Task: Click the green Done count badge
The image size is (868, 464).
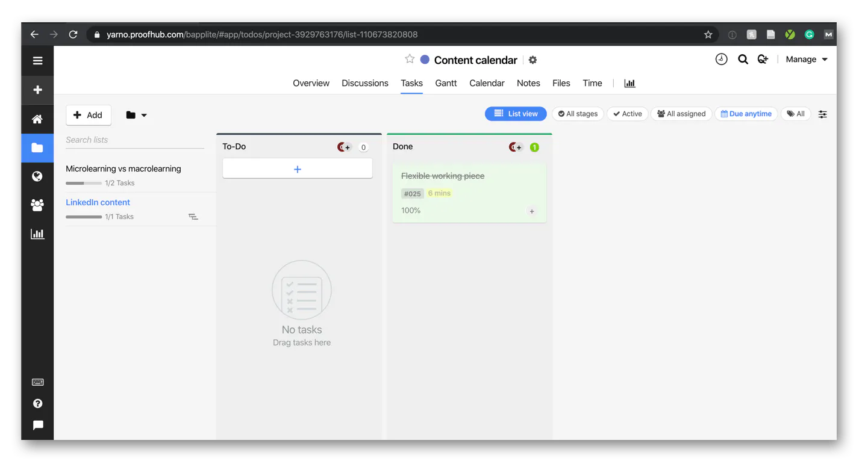Action: click(534, 147)
